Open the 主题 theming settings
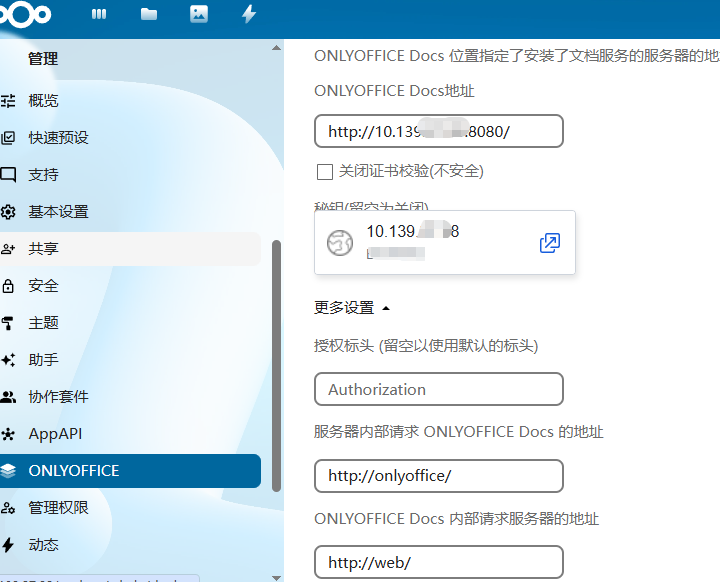This screenshot has width=720, height=582. (44, 323)
